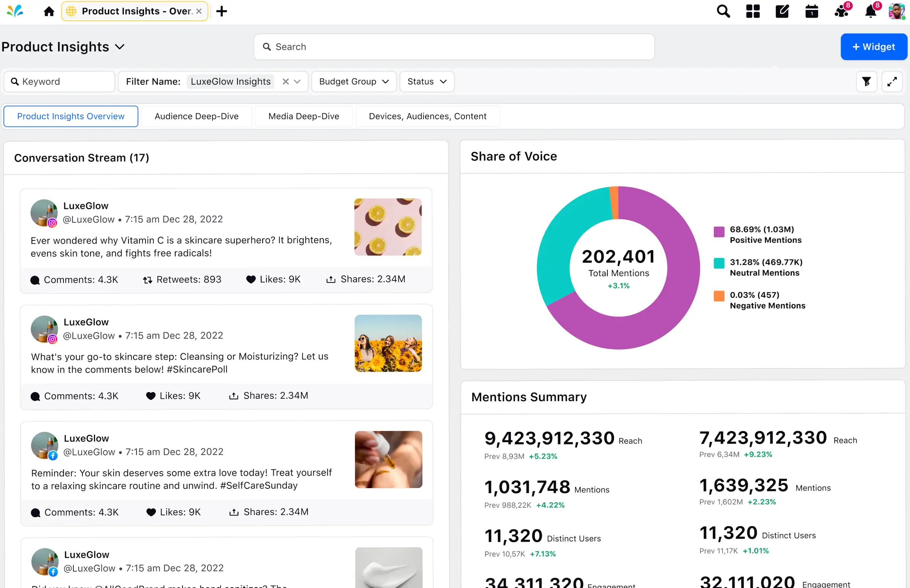Open the Budget Group dropdown
Screen dimensions: 910x588
(354, 82)
